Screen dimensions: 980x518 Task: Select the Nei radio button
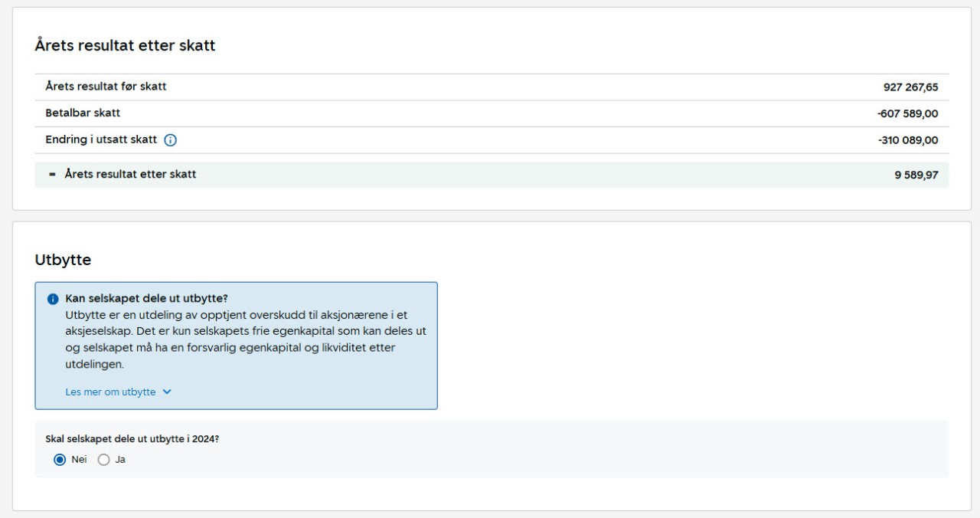[x=60, y=460]
